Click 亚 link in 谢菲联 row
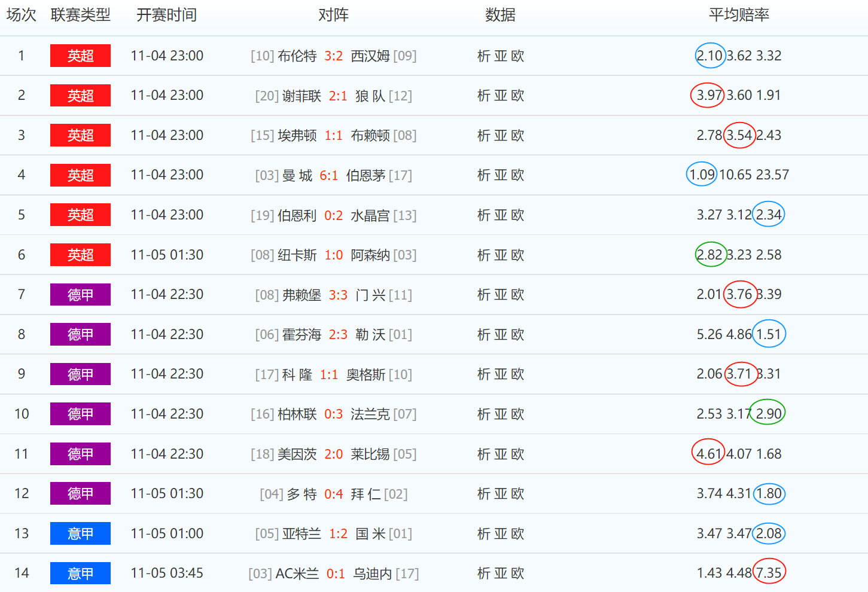The height and width of the screenshot is (592, 868). (501, 96)
